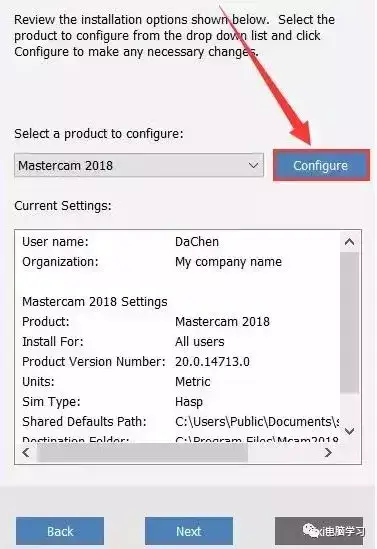Click the Mastercam 2018 Settings heading line
The height and width of the screenshot is (549, 377).
pos(95,301)
